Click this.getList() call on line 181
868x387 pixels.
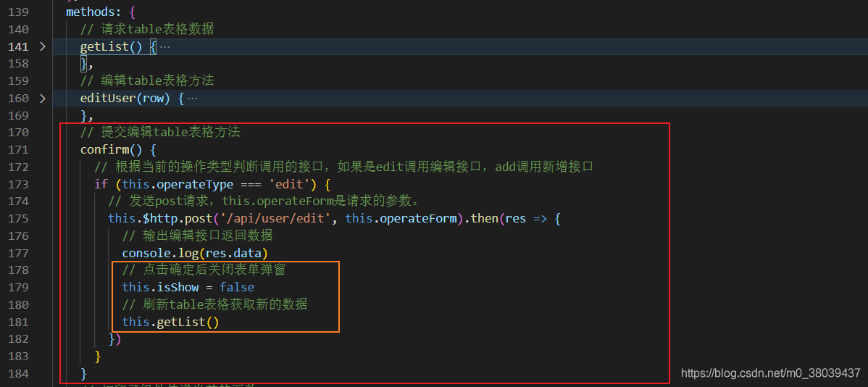click(x=170, y=322)
